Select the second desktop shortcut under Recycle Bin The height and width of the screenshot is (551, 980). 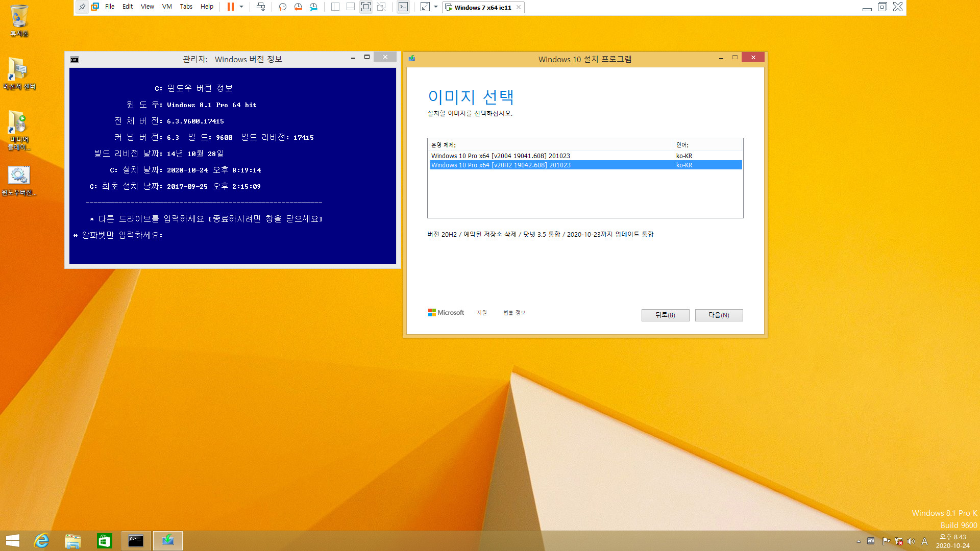tap(19, 74)
